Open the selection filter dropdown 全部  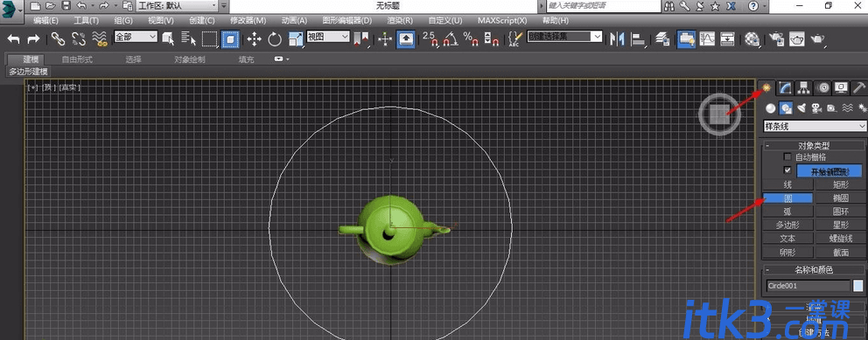136,37
